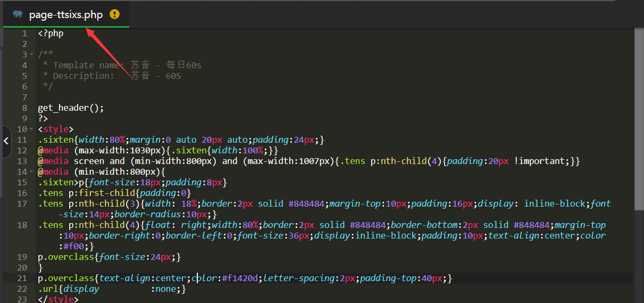
Task: Select the page-ttsixs.php tab
Action: click(x=65, y=14)
